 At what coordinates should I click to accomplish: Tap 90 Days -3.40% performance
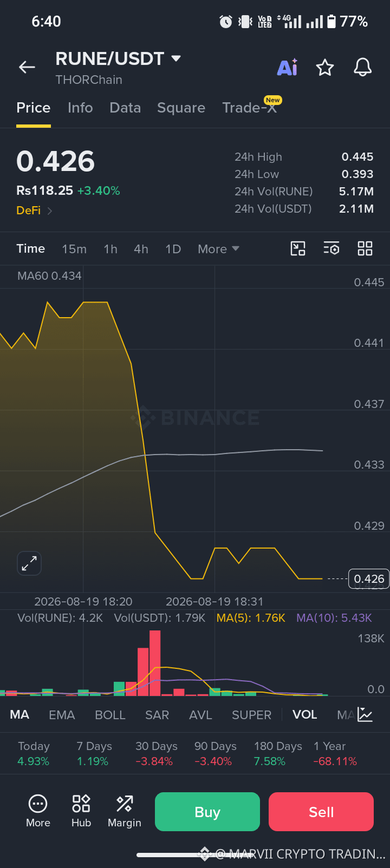[x=216, y=754]
